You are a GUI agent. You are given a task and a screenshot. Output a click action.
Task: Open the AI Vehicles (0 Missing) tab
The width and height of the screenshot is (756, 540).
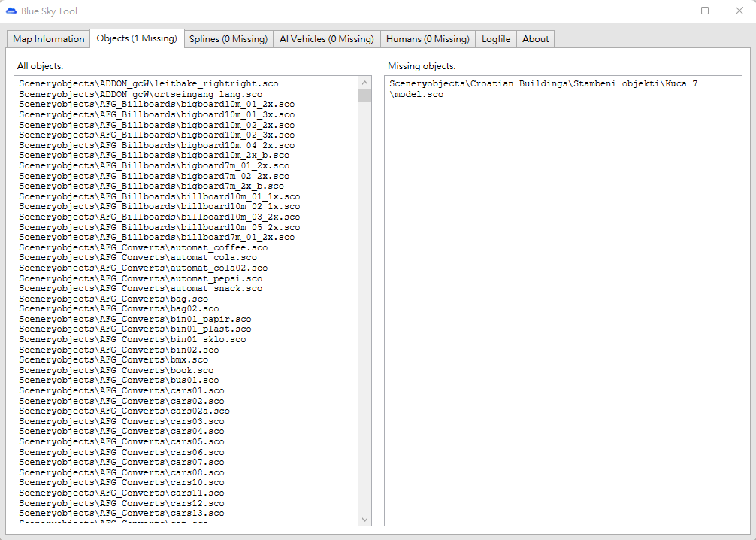327,39
